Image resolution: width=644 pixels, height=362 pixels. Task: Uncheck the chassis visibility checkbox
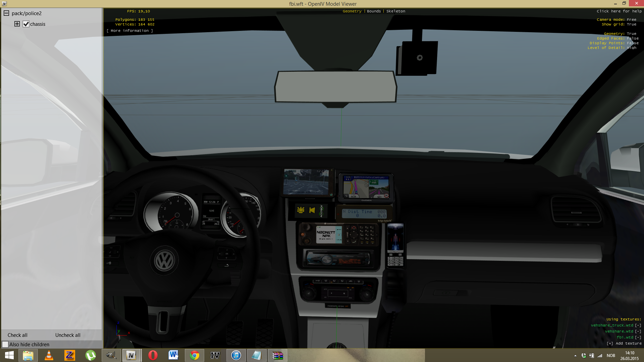point(26,24)
